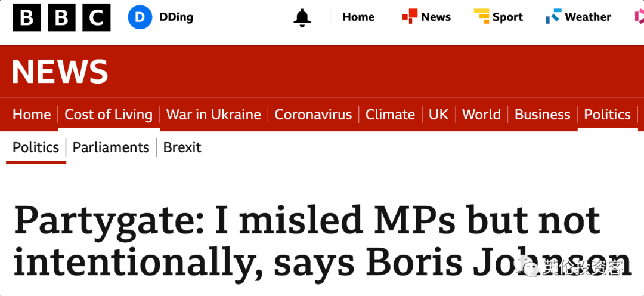Click the blue Weather icon
Viewport: 644px width, 296px height.
coord(553,17)
